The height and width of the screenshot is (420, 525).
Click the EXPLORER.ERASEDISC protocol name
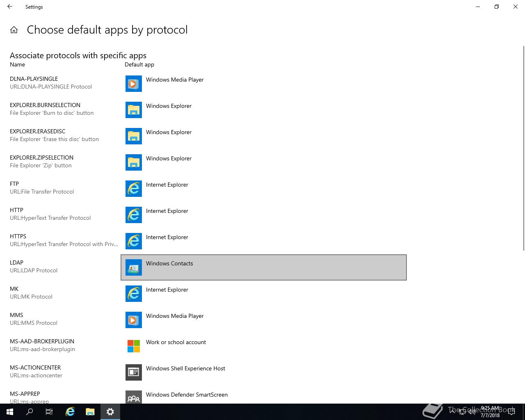tap(37, 131)
